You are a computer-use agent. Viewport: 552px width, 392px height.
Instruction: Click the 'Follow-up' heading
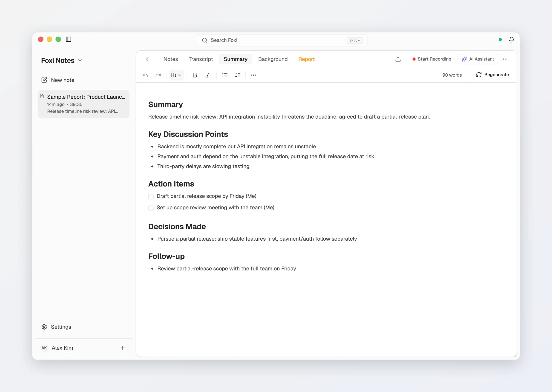(166, 256)
